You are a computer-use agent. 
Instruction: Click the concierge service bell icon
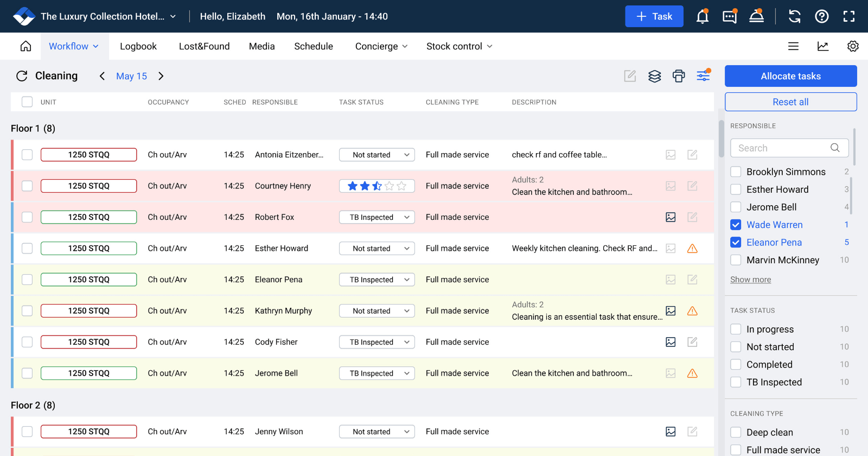(x=757, y=16)
